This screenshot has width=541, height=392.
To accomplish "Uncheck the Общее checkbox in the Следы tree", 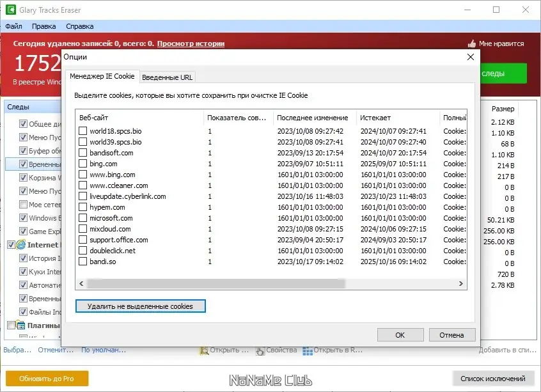I will coord(23,123).
